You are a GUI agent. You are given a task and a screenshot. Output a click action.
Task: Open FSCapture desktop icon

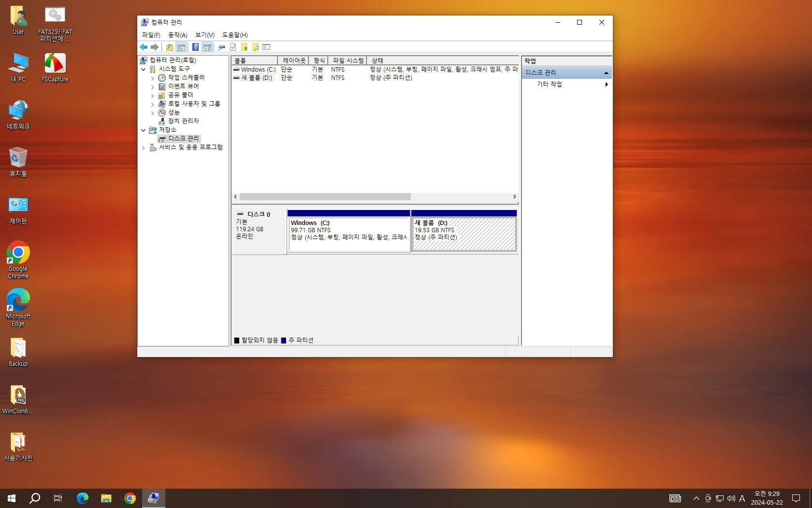click(55, 68)
